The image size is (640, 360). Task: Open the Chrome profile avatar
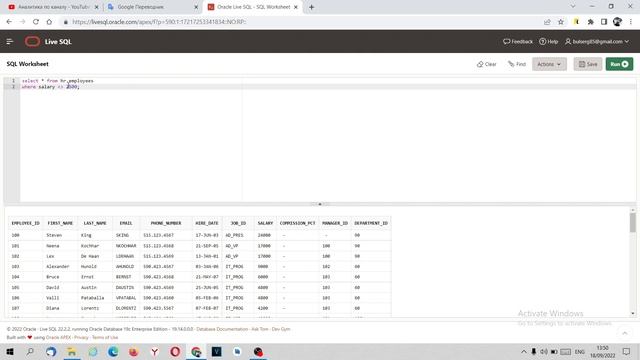coord(617,22)
